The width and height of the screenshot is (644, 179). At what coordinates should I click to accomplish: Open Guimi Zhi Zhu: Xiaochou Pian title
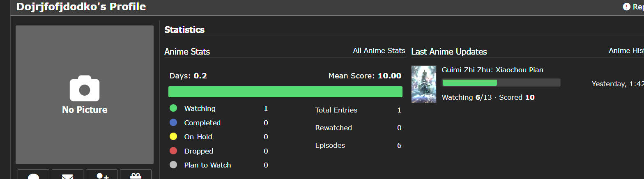492,70
